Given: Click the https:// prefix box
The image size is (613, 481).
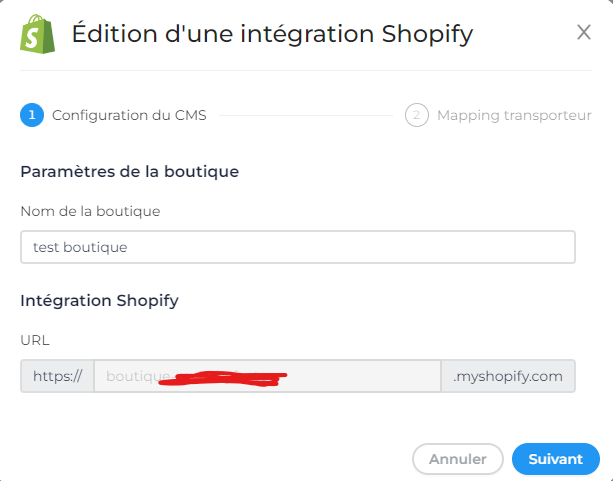Looking at the screenshot, I should pos(57,376).
